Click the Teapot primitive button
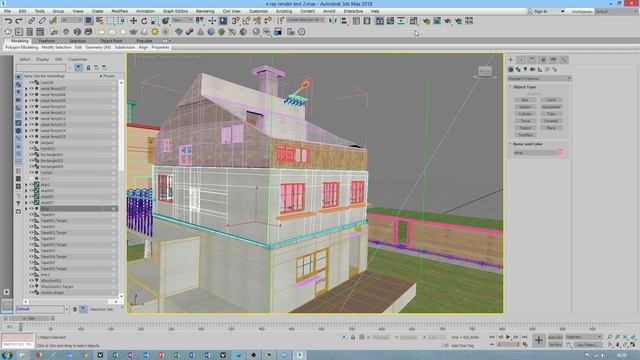The image size is (640, 360). click(525, 128)
